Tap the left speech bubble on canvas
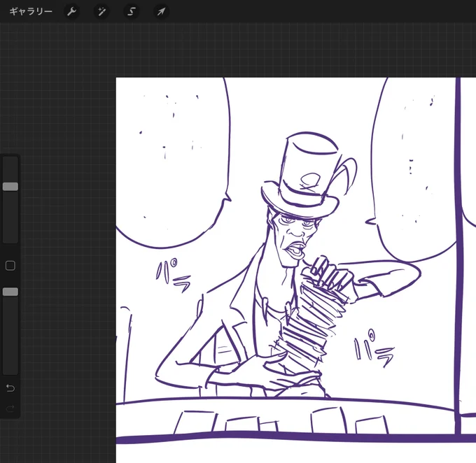Image resolution: width=476 pixels, height=463 pixels. pos(174,163)
